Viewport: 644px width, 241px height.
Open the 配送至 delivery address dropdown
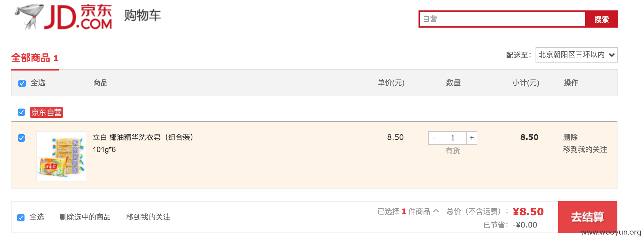click(576, 55)
